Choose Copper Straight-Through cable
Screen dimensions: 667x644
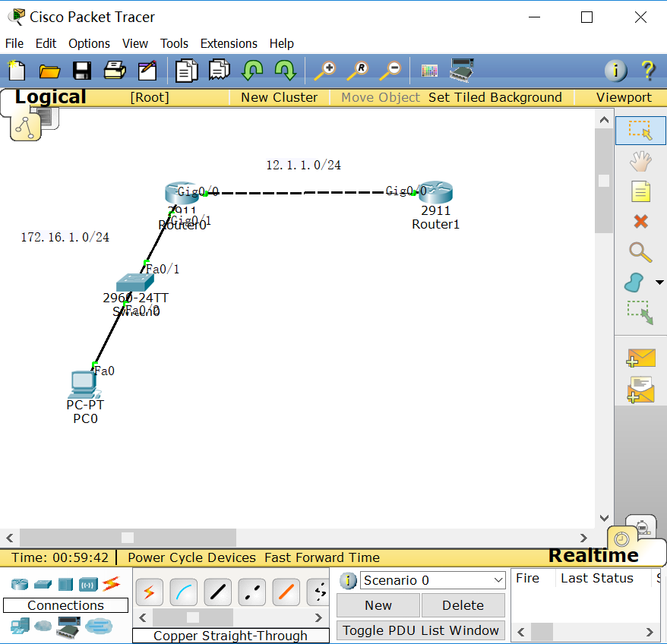(x=218, y=592)
